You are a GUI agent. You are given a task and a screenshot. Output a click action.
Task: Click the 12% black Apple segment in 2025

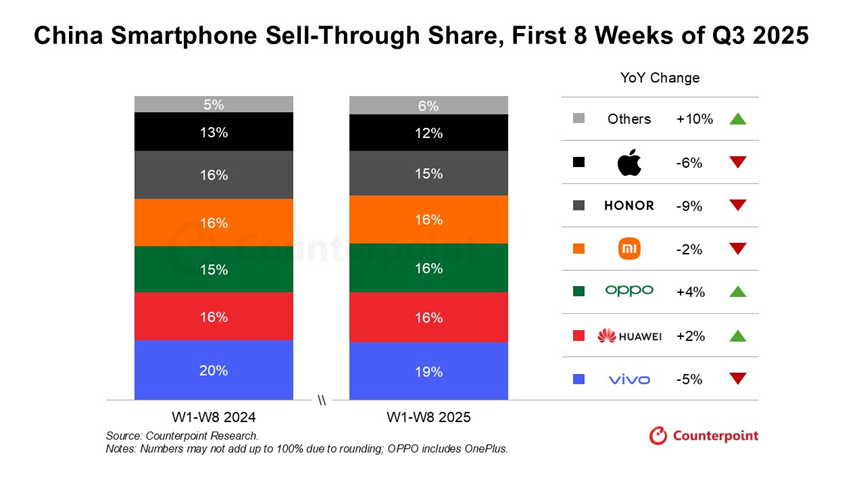(x=429, y=132)
